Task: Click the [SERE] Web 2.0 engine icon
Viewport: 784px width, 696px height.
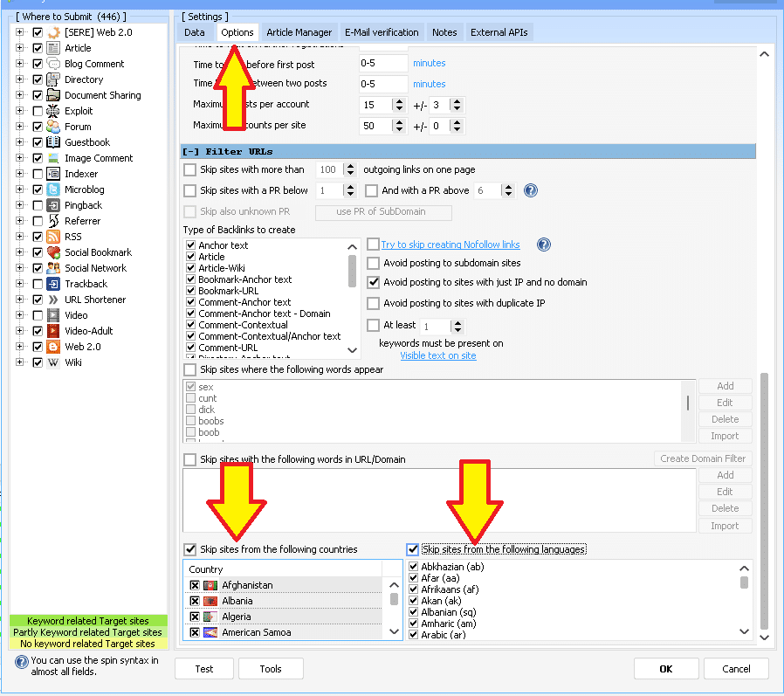Action: tap(53, 32)
